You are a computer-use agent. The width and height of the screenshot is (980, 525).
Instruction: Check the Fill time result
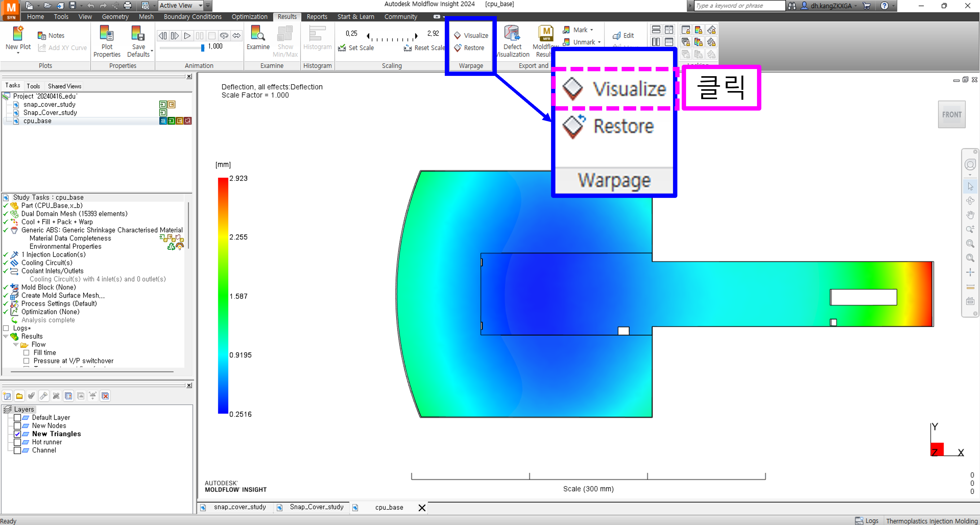[x=26, y=353]
